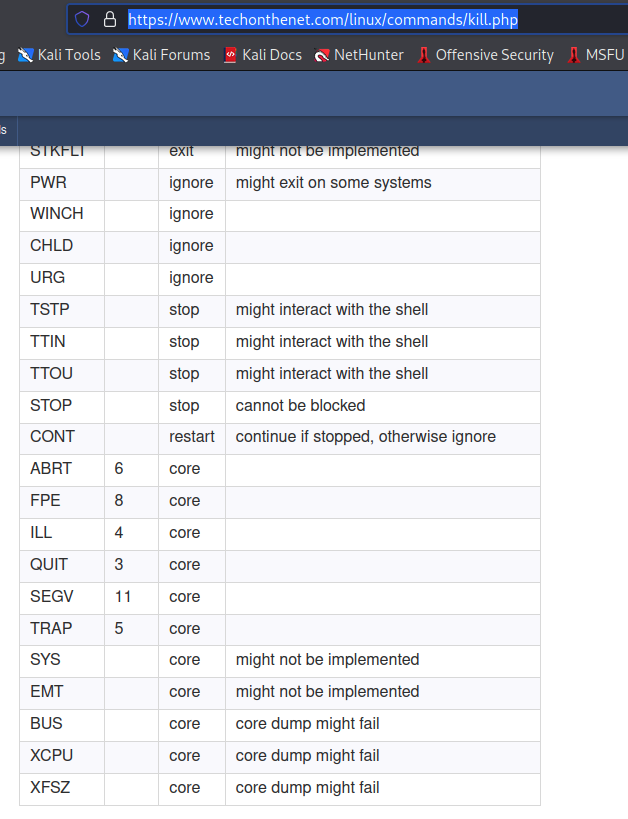
Task: Open the Kali Docs bookmark
Action: pos(263,55)
